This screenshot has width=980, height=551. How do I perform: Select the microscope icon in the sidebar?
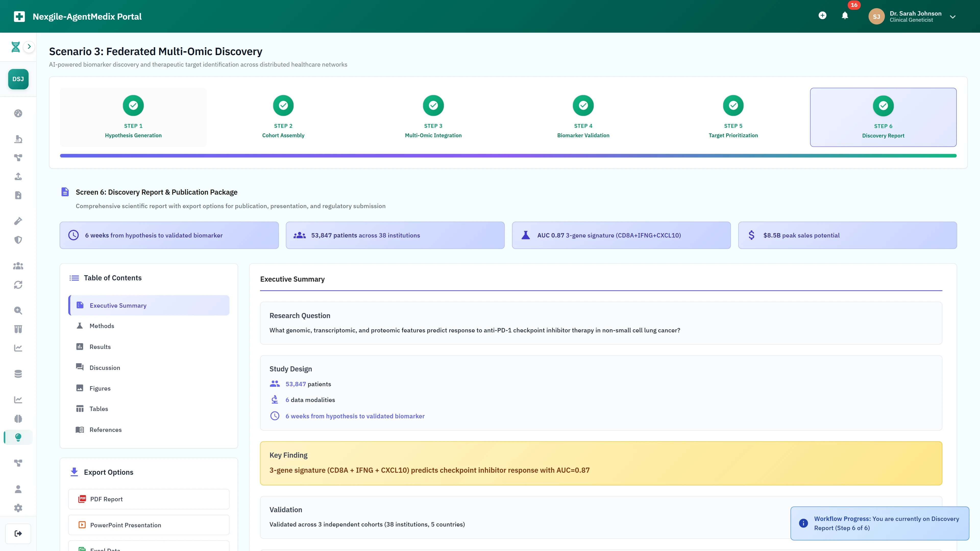(x=18, y=139)
